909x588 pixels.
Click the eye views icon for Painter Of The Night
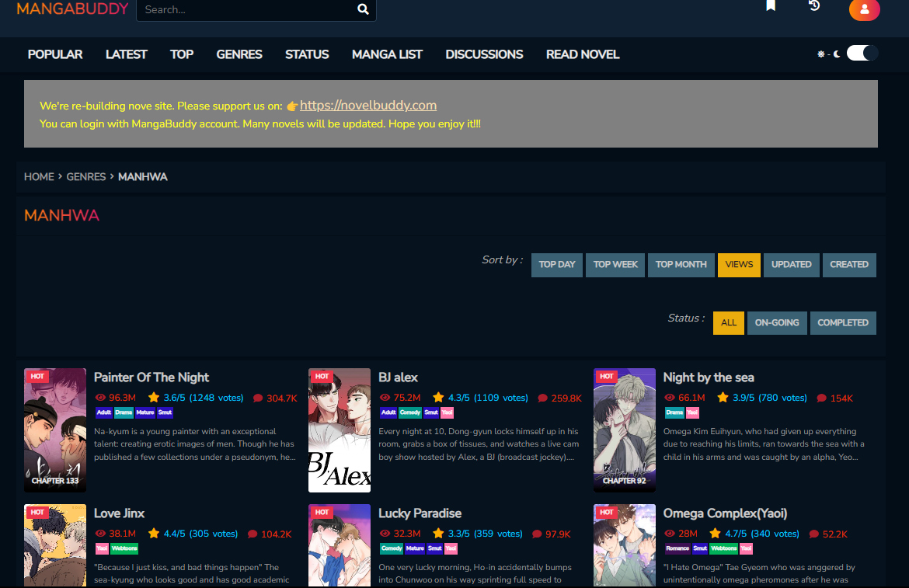pos(100,398)
